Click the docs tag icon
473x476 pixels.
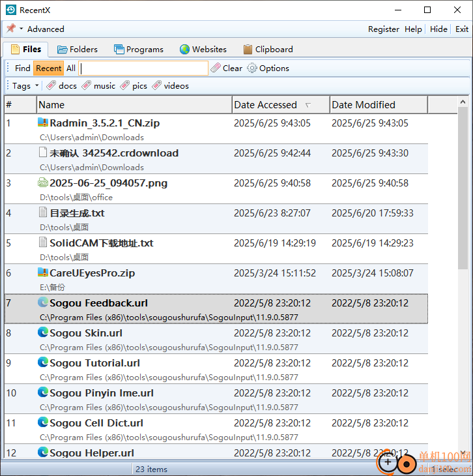51,85
